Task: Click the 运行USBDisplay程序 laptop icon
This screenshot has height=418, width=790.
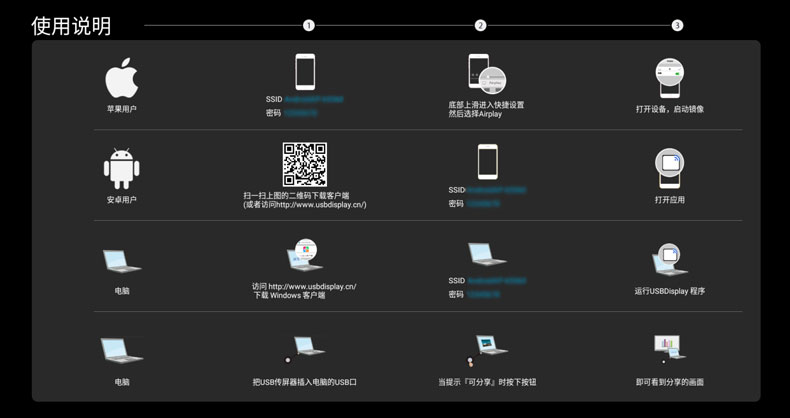Action: pos(669,259)
